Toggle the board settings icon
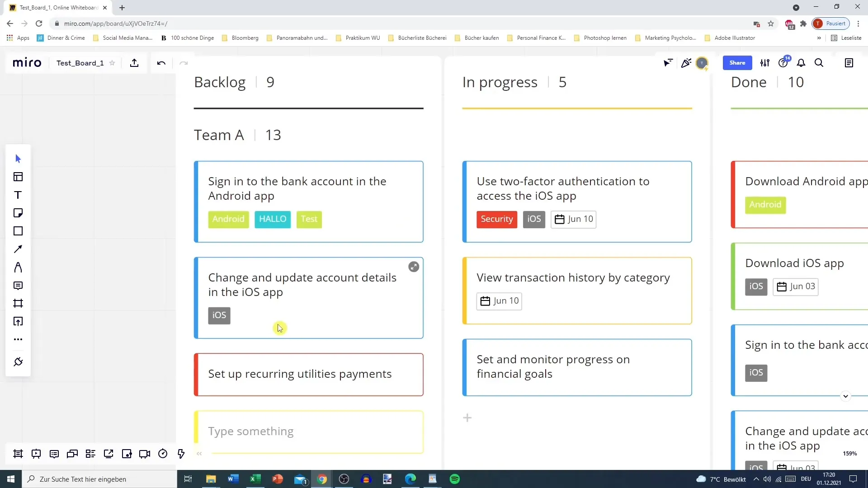 tap(765, 62)
